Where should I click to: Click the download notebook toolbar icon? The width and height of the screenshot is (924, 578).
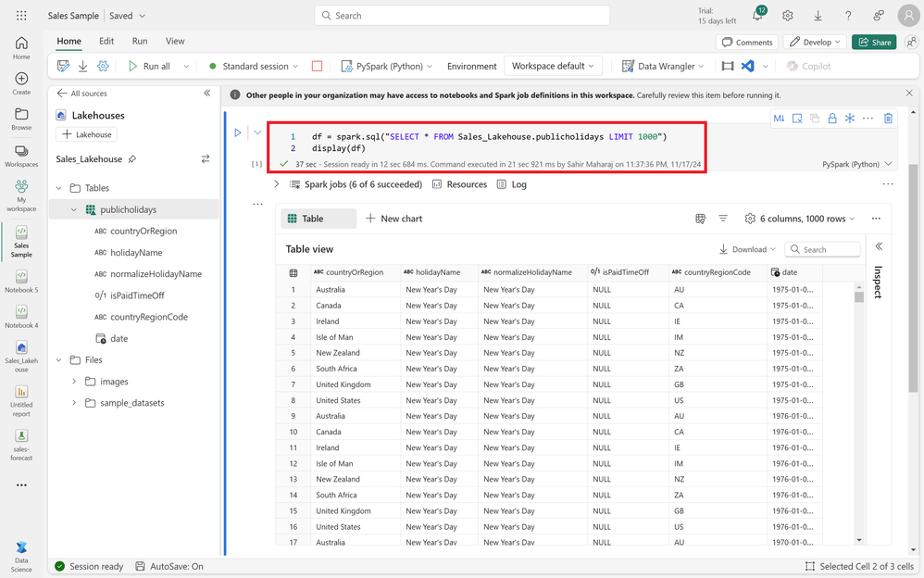[83, 66]
